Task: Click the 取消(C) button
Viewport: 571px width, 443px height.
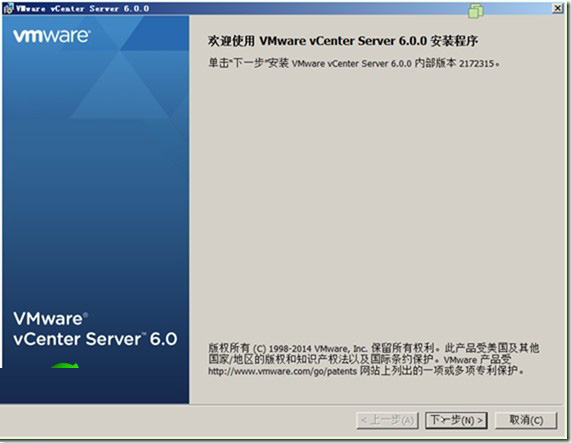Action: [526, 420]
